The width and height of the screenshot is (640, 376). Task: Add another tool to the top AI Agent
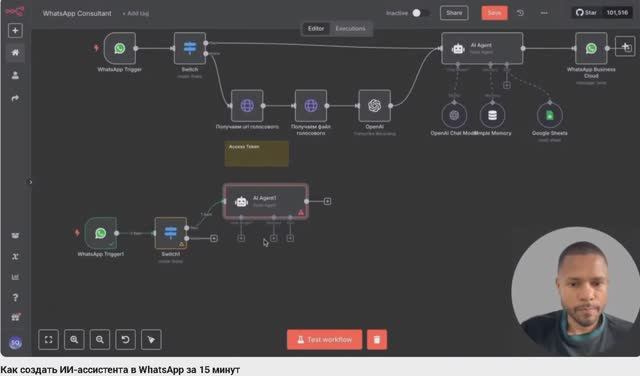(x=507, y=85)
